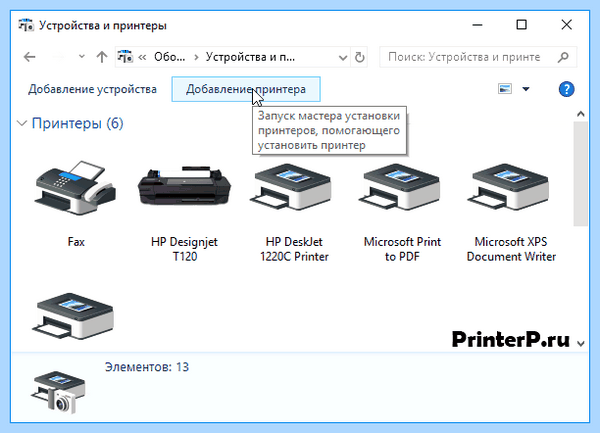
Task: Open the recent locations dropdown arrow
Action: click(x=82, y=57)
